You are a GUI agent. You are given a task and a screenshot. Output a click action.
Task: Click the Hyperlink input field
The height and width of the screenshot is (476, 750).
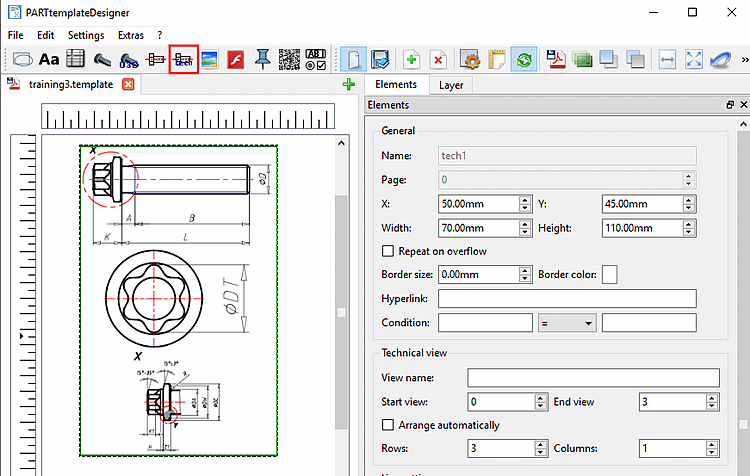pyautogui.click(x=566, y=298)
